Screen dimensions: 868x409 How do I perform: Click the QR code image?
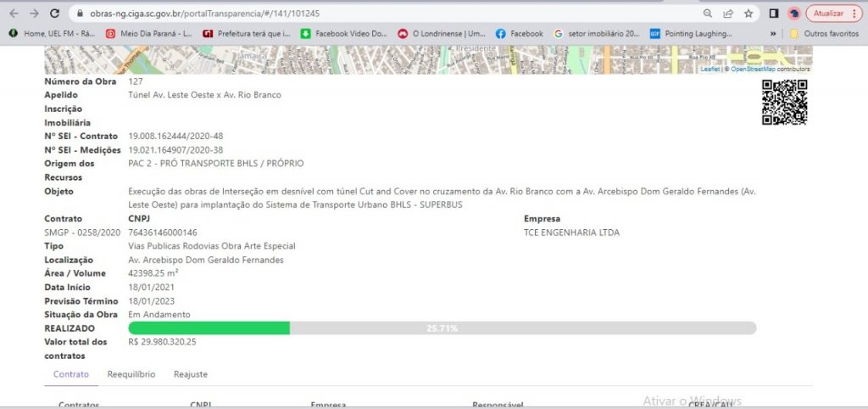click(784, 102)
